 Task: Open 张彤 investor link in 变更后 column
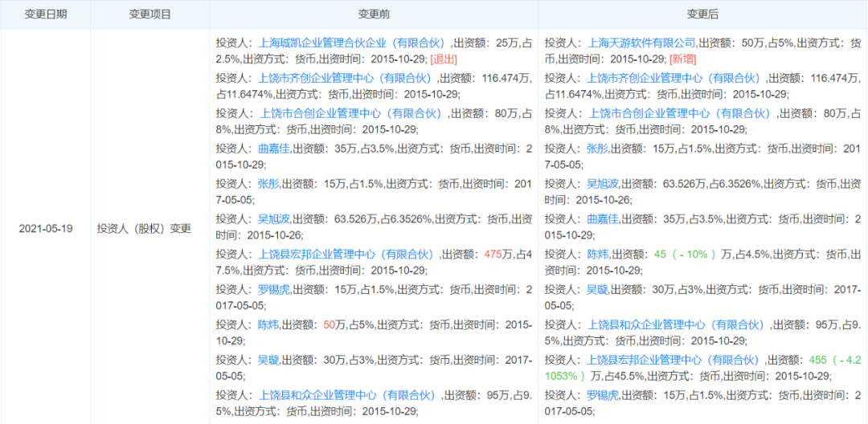coord(596,149)
